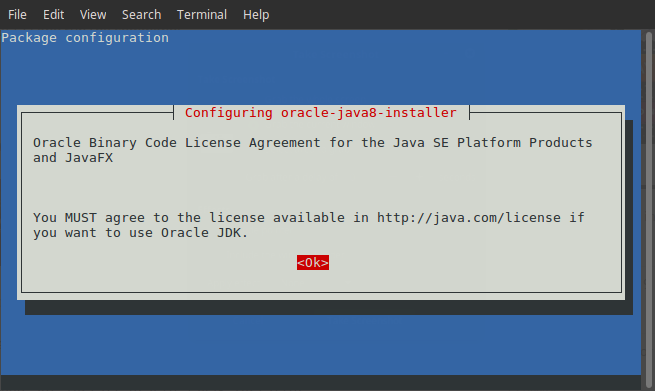Open the Search menu
The image size is (655, 391).
[x=141, y=15]
